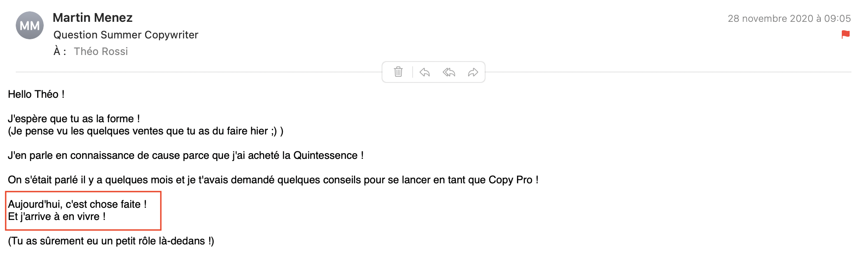
Task: Click the greeting "Hello Théo !"
Action: (x=36, y=94)
